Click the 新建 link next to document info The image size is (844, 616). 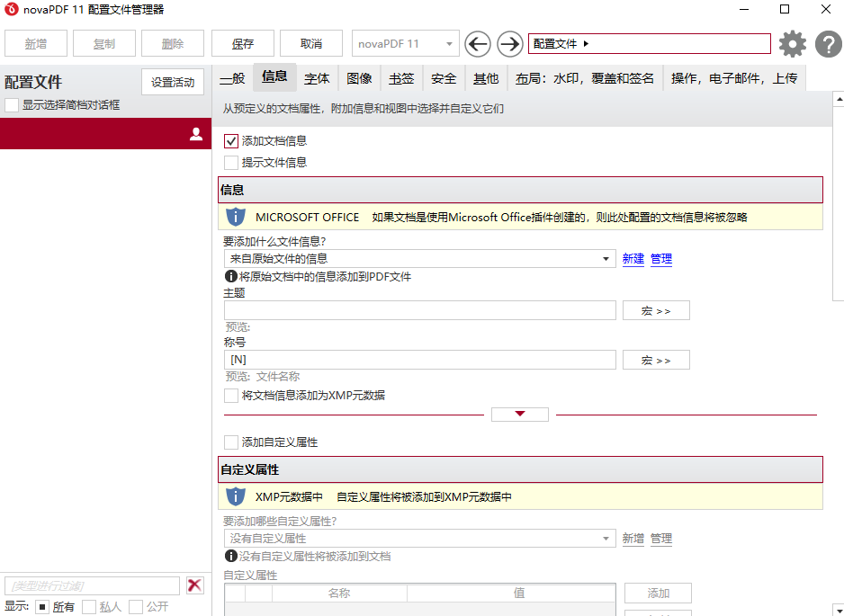(633, 259)
